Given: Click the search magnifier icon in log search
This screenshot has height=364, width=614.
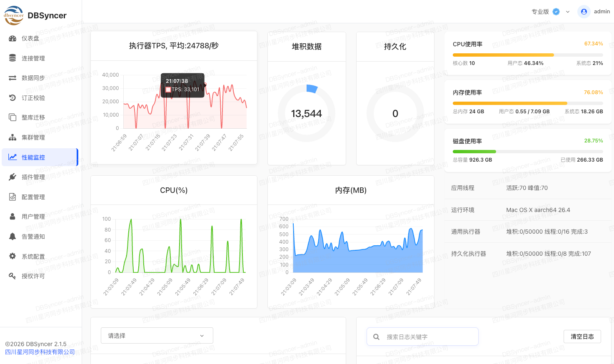Looking at the screenshot, I should (x=377, y=337).
